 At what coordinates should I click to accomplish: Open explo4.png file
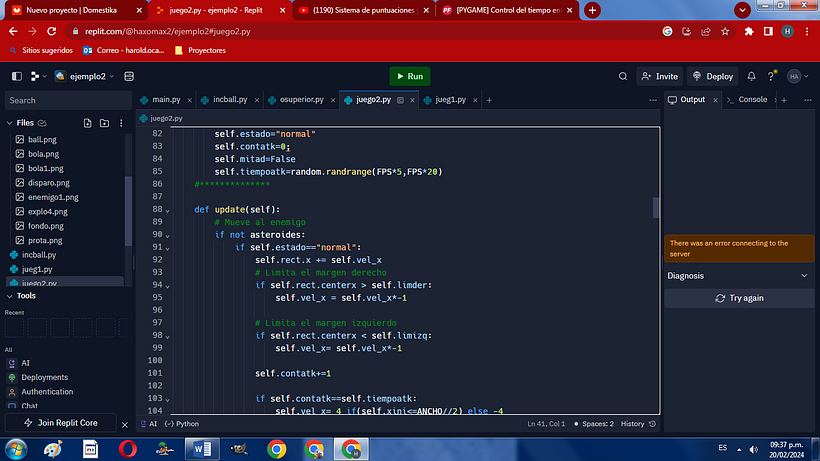[x=47, y=212]
